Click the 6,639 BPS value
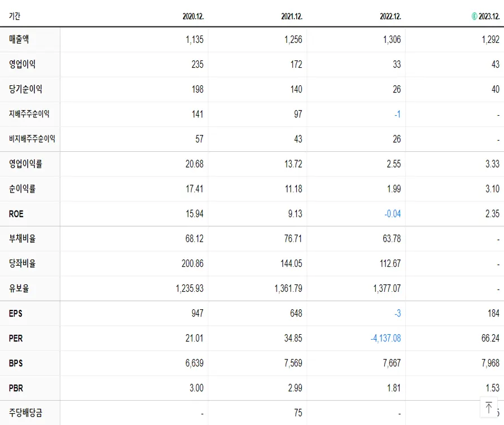The height and width of the screenshot is (425, 504). tap(194, 363)
